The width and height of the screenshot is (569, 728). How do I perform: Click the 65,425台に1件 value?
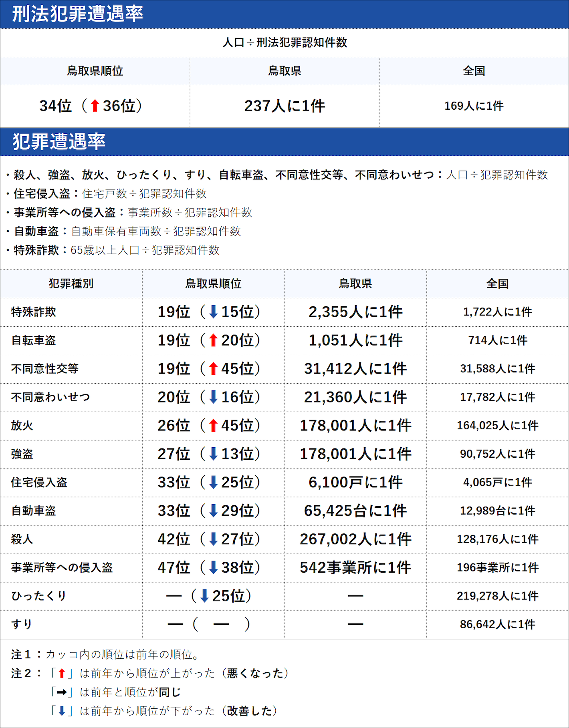(x=355, y=511)
